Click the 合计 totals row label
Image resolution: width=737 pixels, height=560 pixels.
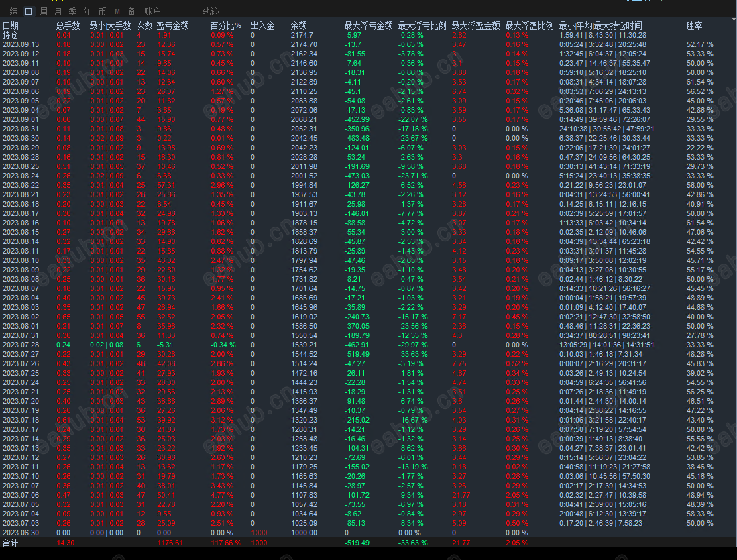pyautogui.click(x=10, y=543)
